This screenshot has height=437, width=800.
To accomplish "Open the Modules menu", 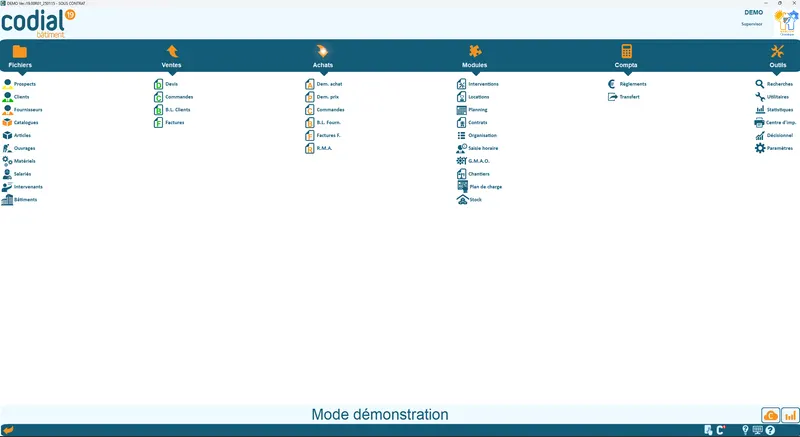I will pos(474,56).
